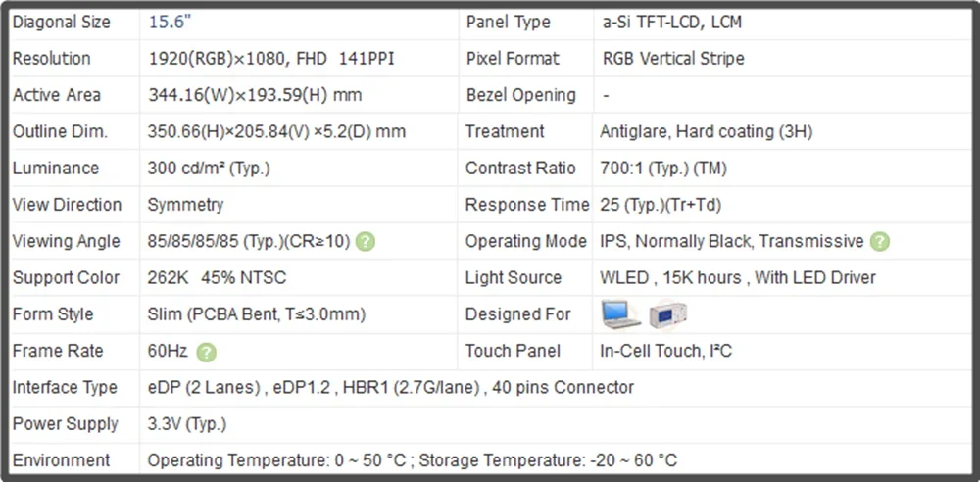This screenshot has width=980, height=482.
Task: Click the Treatment label
Action: click(505, 132)
